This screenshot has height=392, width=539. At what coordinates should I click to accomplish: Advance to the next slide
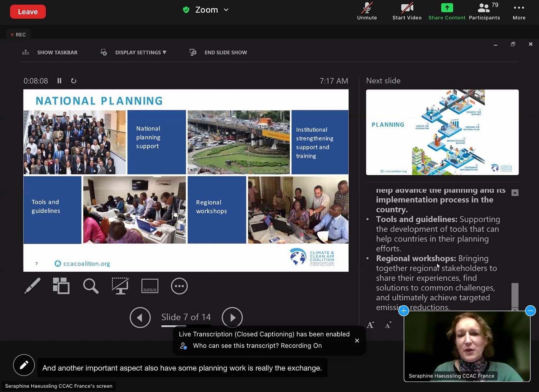(232, 318)
